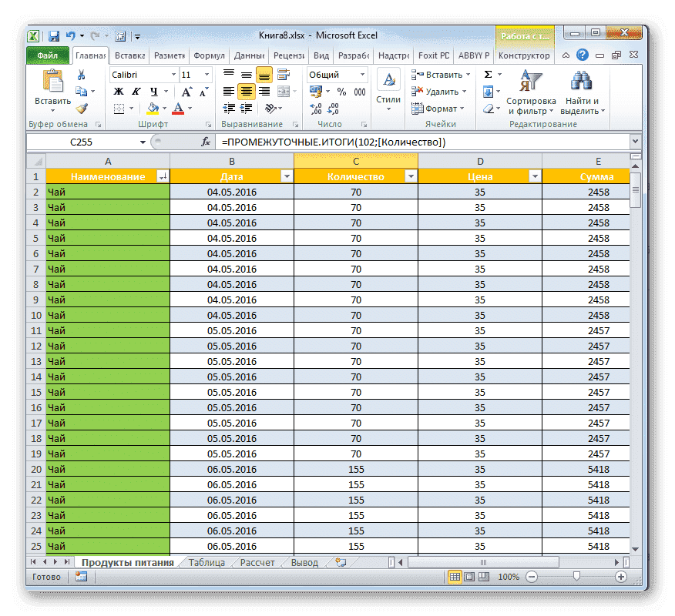Apply percent number format
Screen dimensions: 675x616
[x=341, y=92]
